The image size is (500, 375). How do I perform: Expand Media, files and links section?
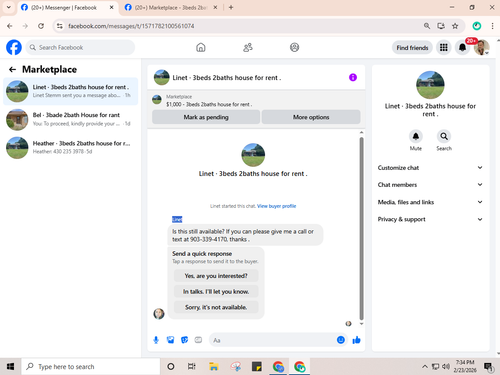[430, 202]
